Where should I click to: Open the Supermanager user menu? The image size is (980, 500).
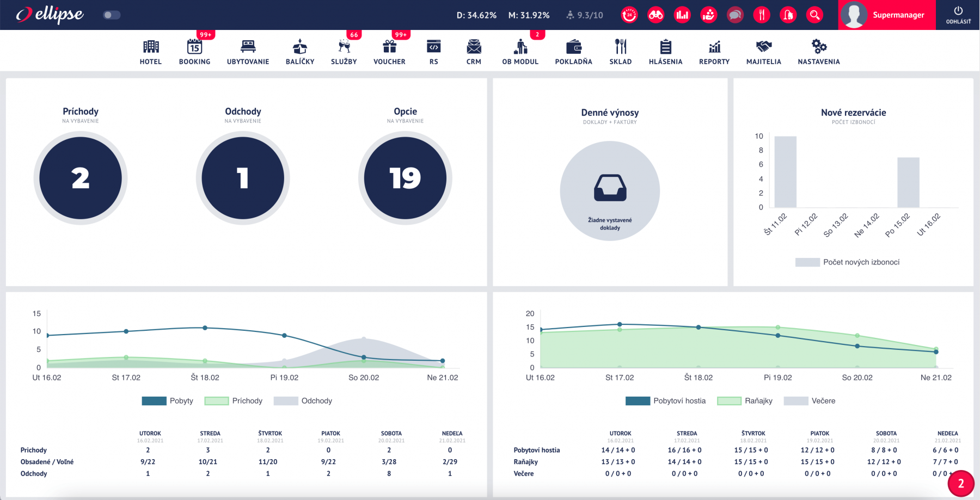(x=887, y=15)
